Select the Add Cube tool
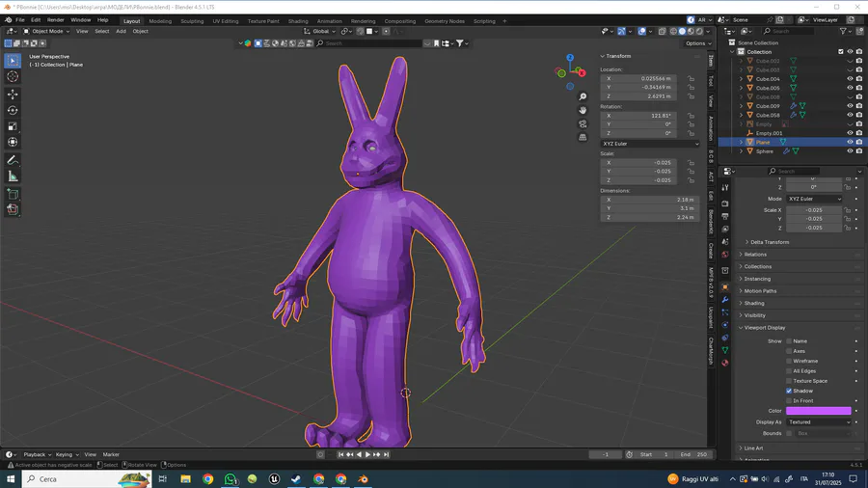 [x=13, y=194]
